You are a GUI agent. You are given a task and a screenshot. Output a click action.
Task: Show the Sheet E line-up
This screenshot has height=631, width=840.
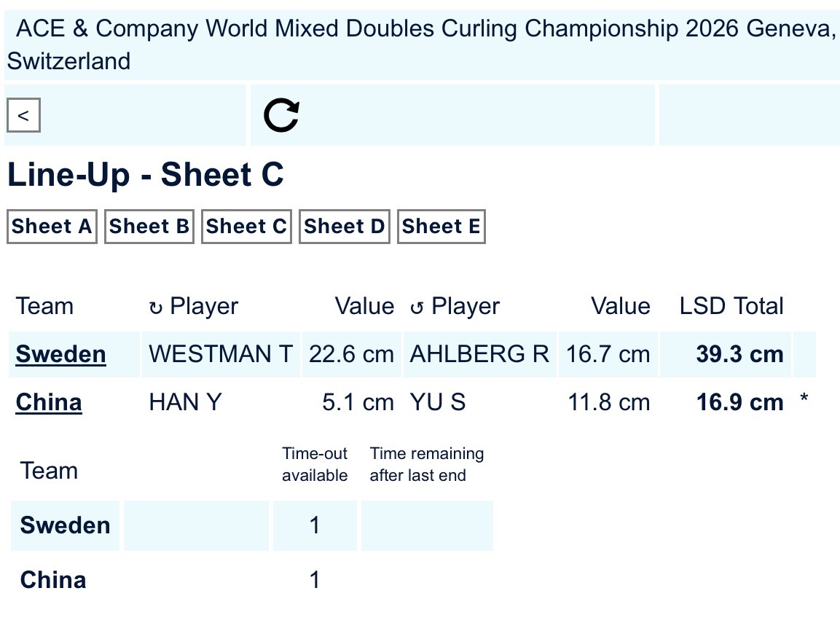pyautogui.click(x=441, y=227)
